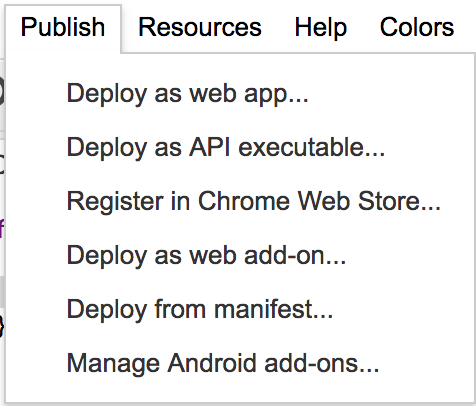Expand the Help dropdown in menu bar

coord(321,28)
